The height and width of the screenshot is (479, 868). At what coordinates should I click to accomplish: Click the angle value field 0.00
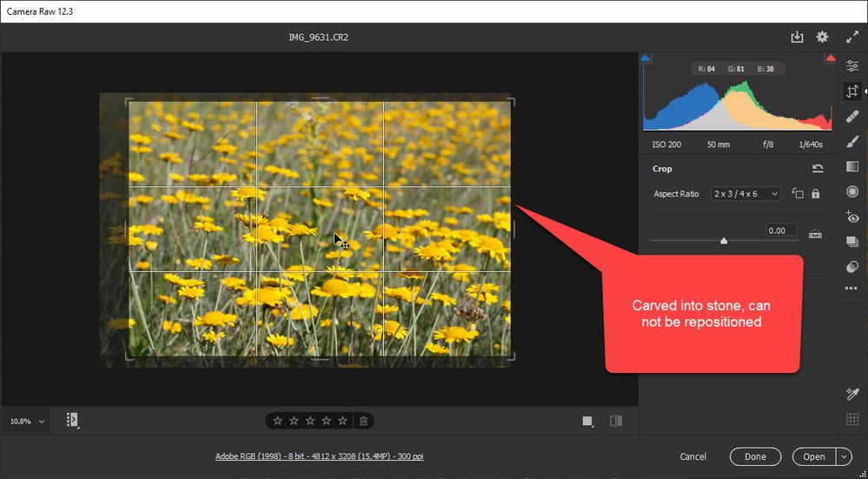[782, 230]
